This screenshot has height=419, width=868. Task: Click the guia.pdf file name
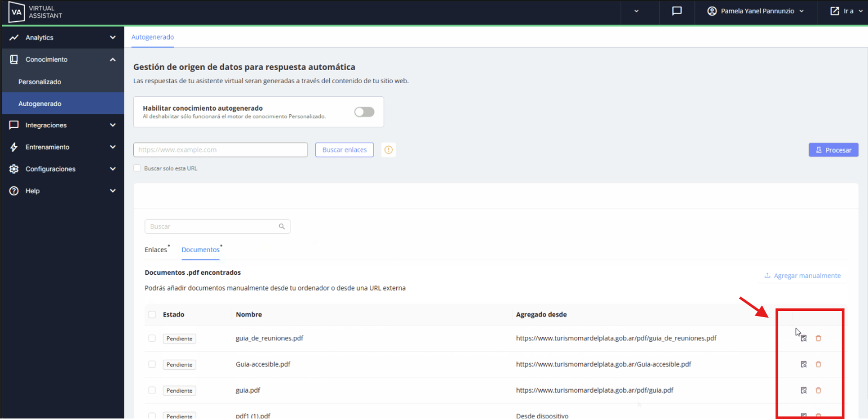pos(248,390)
